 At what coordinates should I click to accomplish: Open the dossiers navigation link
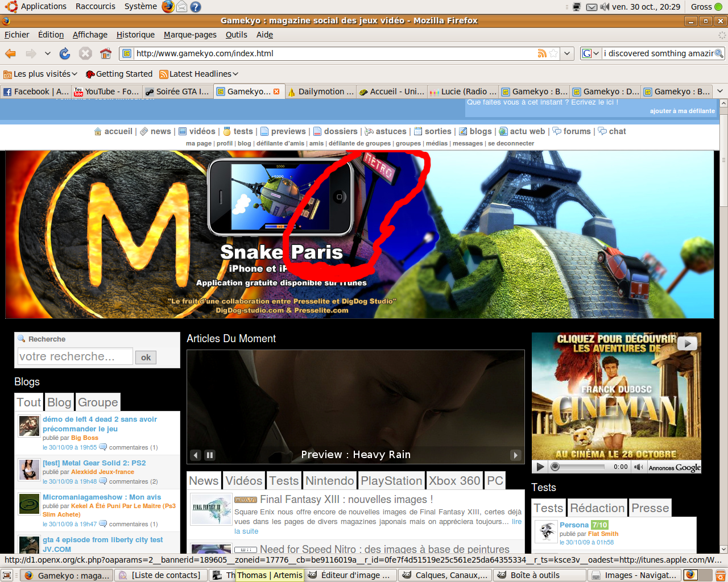(341, 131)
